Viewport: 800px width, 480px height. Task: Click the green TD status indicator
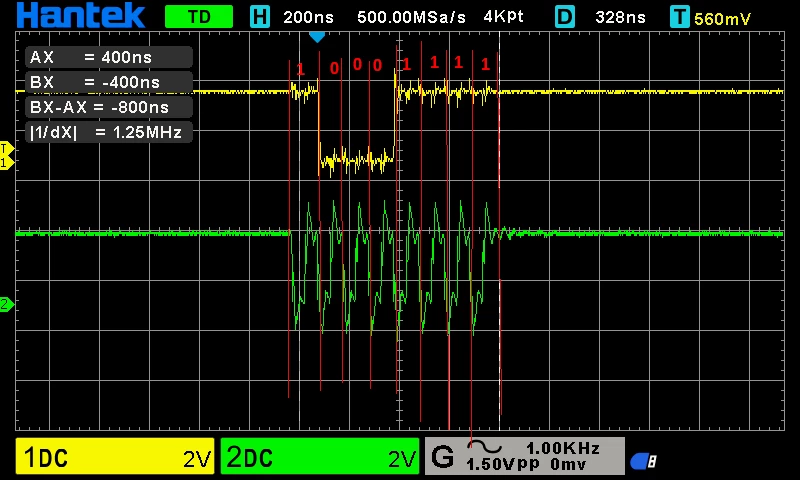(199, 17)
